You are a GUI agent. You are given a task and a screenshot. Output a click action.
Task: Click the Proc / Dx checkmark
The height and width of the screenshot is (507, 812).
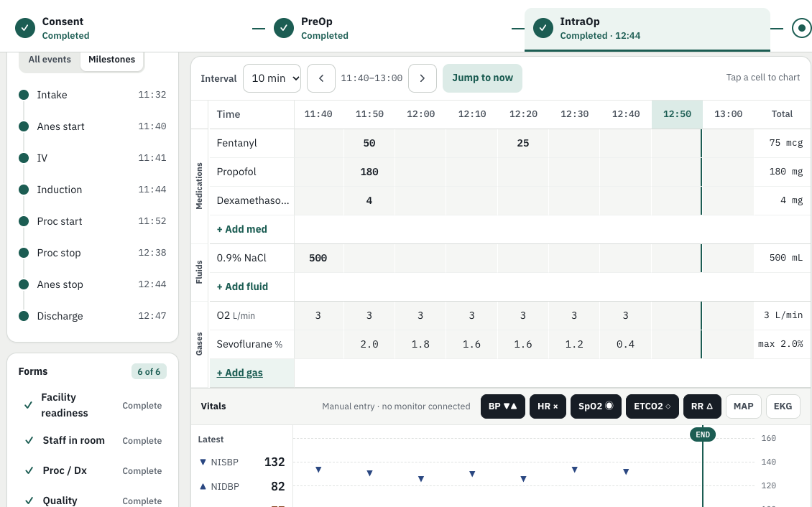[29, 470]
